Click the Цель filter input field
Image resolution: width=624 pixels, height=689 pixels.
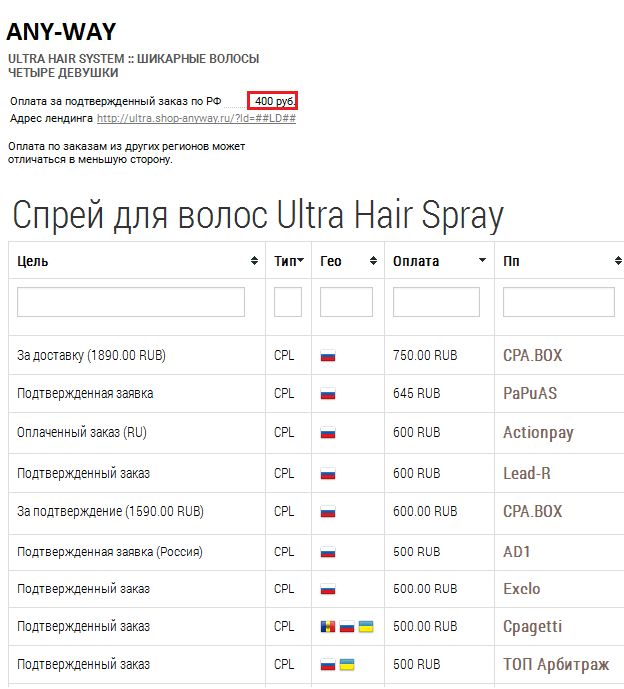pos(131,302)
